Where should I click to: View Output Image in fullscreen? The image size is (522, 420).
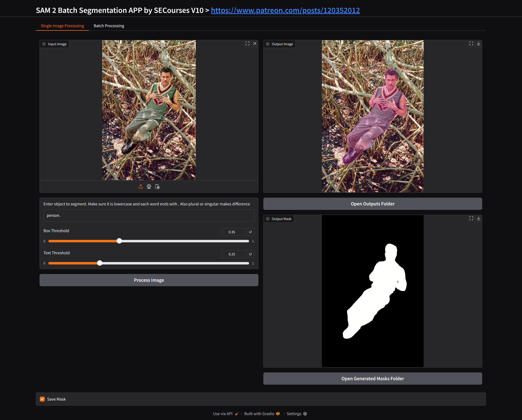(471, 44)
